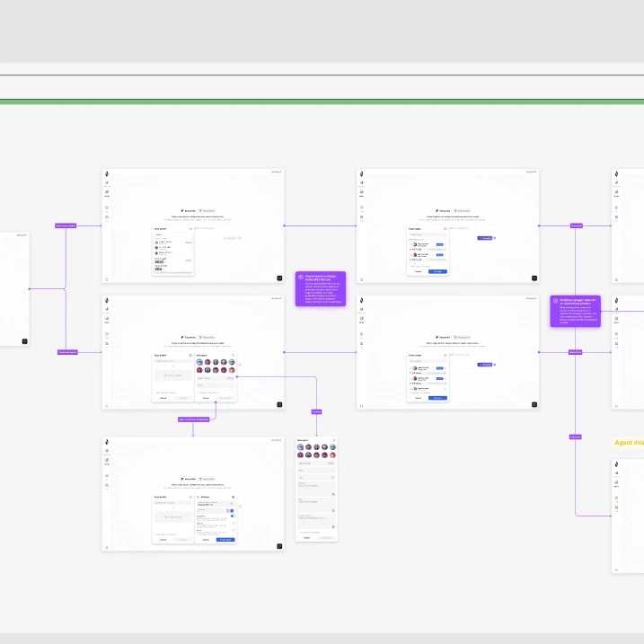Click the top-right link in the member-list frame

(277, 172)
